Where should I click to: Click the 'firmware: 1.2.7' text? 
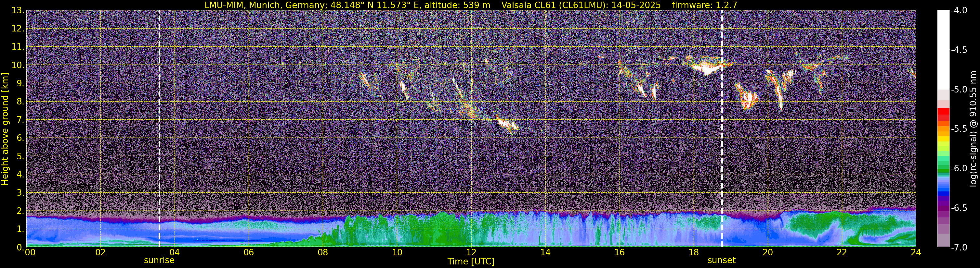click(704, 5)
